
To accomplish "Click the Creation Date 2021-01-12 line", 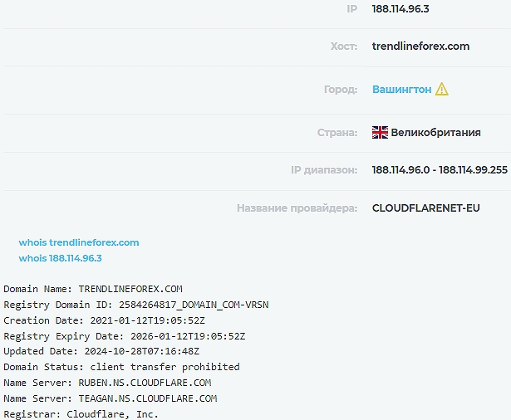I will click(x=105, y=320).
